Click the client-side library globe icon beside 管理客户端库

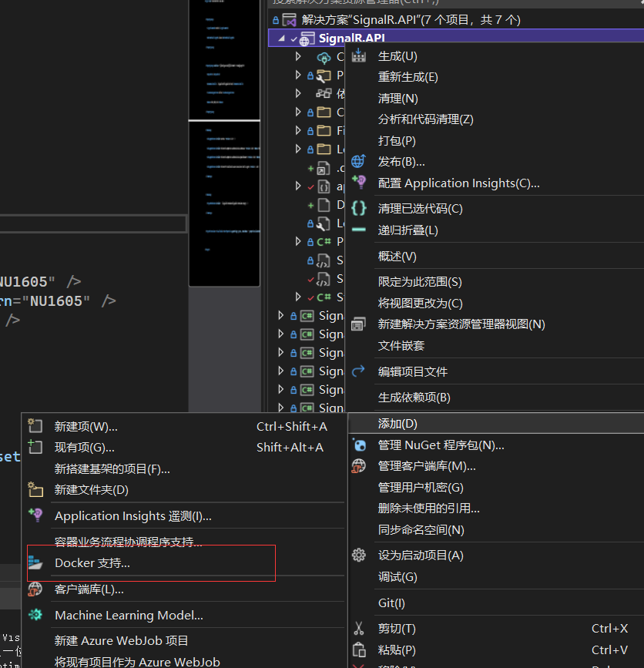tap(359, 466)
